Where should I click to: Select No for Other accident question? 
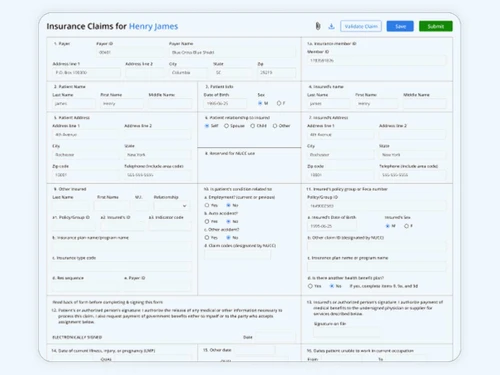228,237
